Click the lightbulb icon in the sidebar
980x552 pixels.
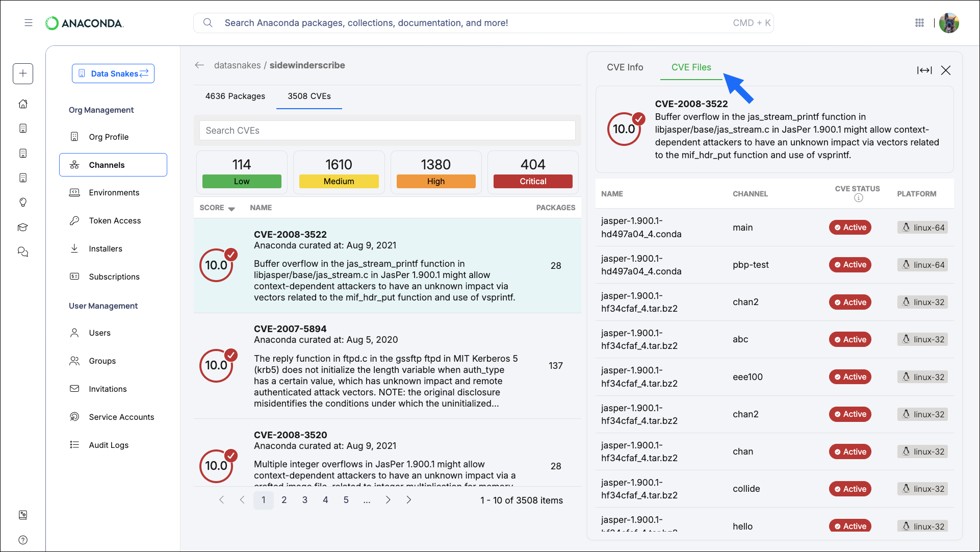23,203
